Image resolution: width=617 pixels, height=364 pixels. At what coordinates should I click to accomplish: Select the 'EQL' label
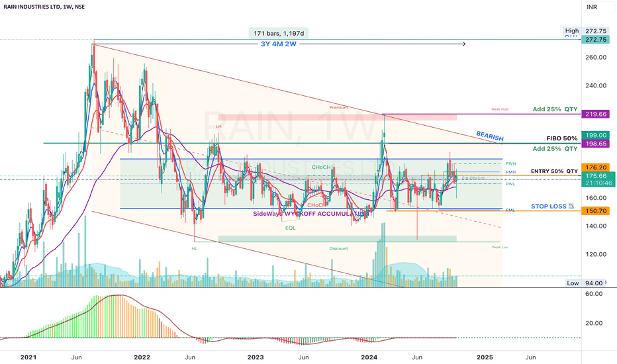(291, 228)
